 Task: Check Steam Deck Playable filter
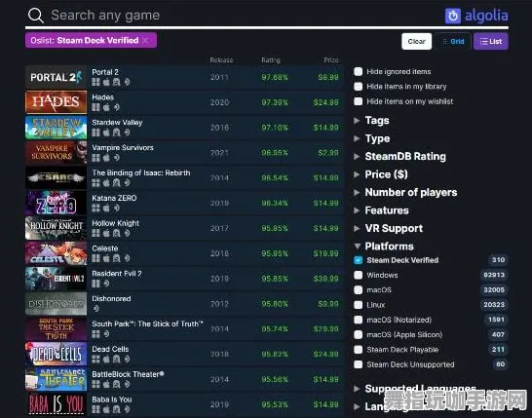[x=359, y=350]
